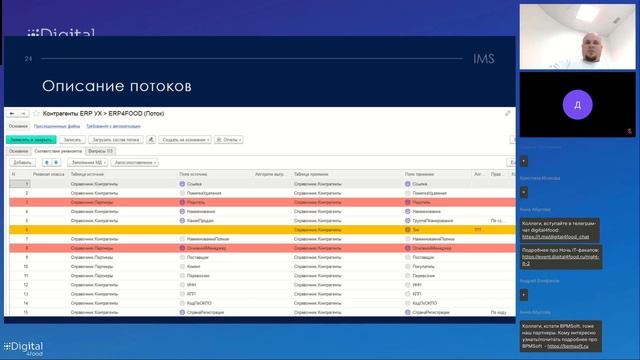Viewport: 640px width, 360px height.
Task: Sort by the Таблица источник column header
Action: click(87, 174)
